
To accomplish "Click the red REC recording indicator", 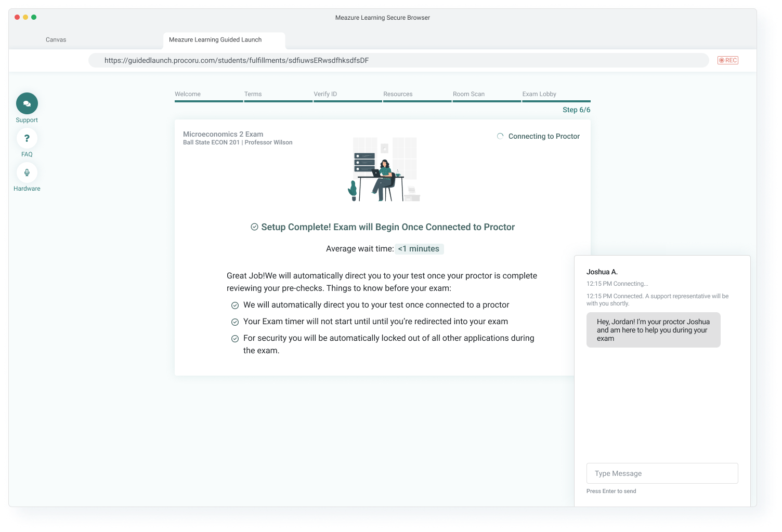I will coord(727,60).
